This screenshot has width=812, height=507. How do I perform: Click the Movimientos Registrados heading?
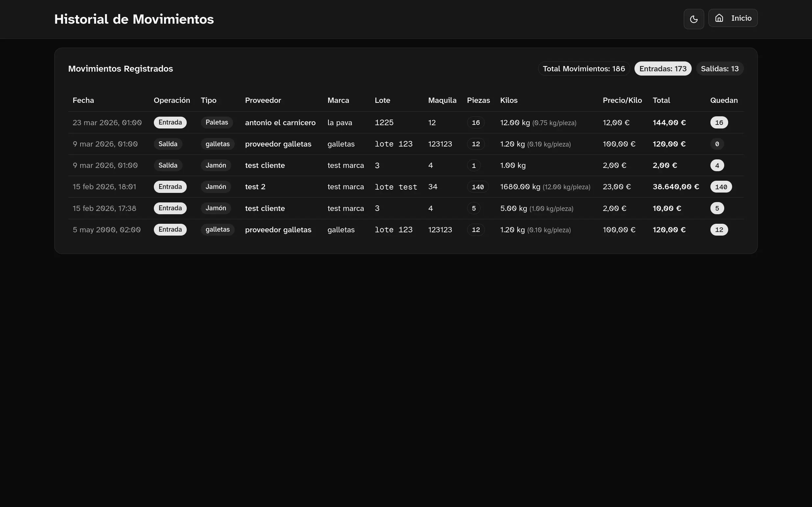(120, 69)
